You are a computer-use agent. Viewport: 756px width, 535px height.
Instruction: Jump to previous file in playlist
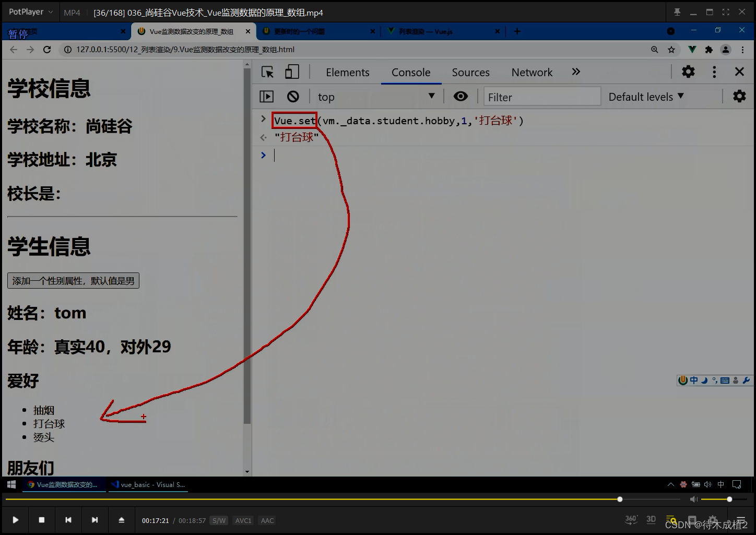(68, 520)
